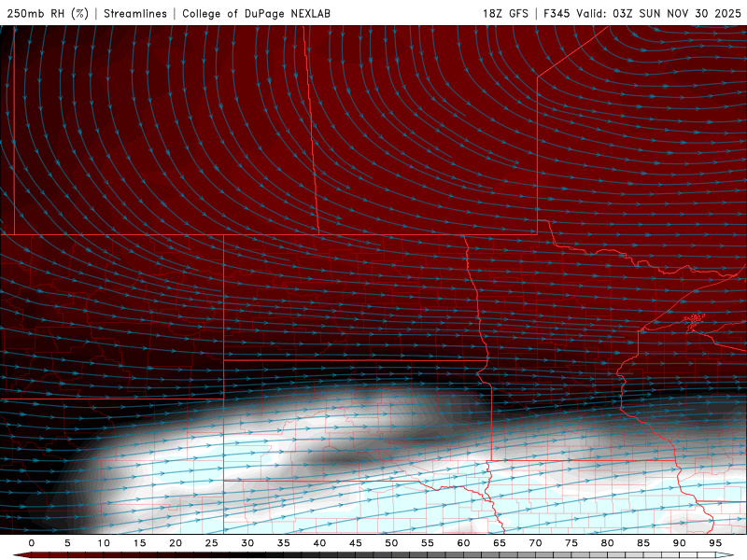This screenshot has height=560, width=747.
Task: Click the '70' tick label on color scale
Action: coord(535,543)
